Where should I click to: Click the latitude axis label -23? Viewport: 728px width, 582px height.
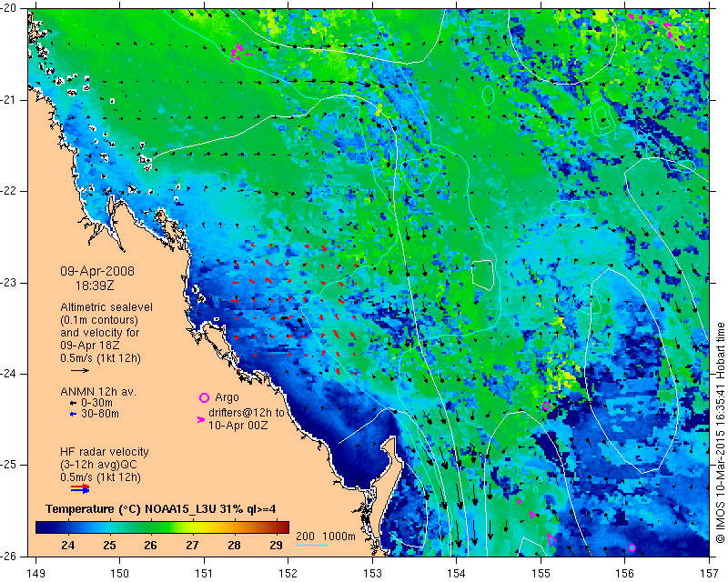pos(8,283)
